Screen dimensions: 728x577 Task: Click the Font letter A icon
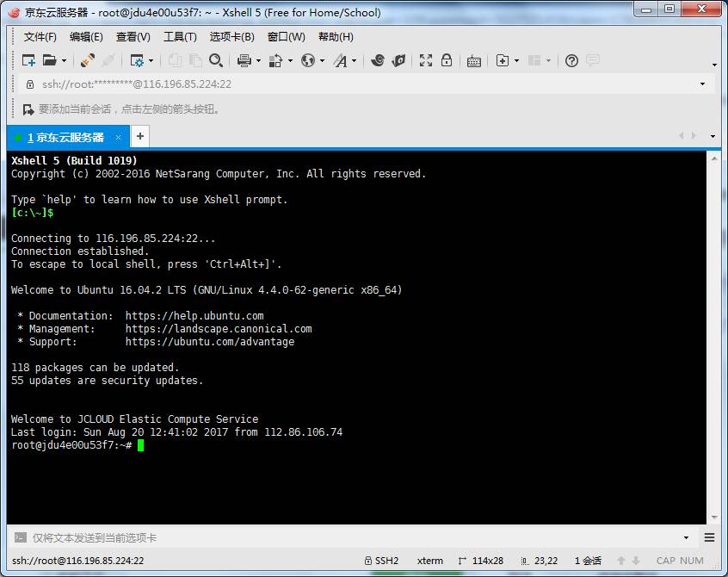pos(341,60)
